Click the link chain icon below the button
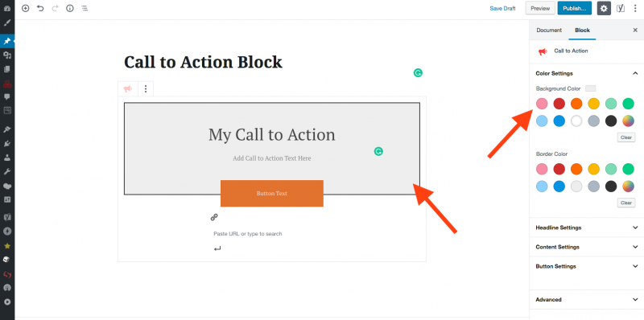Viewport: 644px width, 320px height. (x=214, y=217)
